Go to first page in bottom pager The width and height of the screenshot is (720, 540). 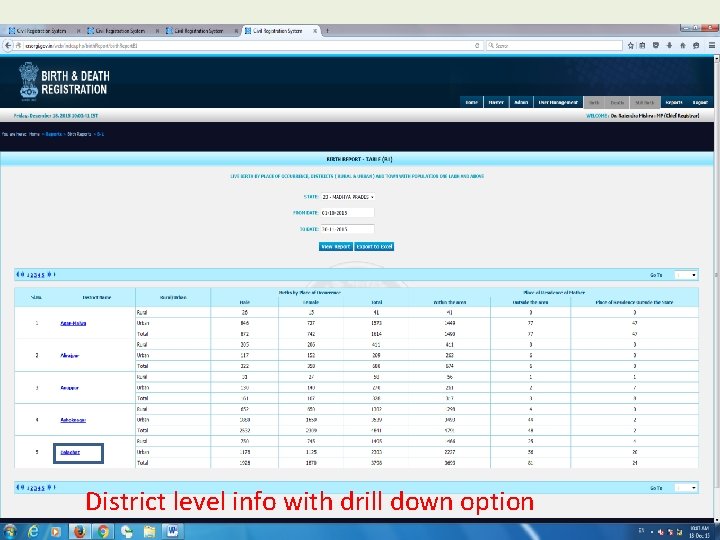click(x=18, y=487)
